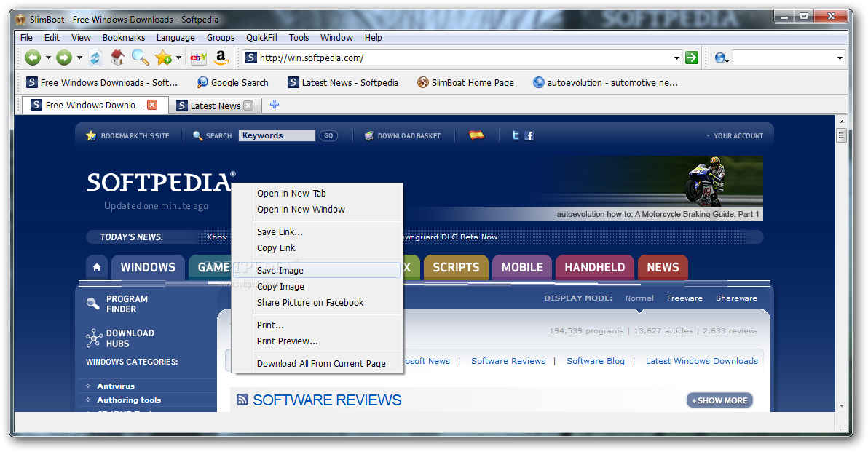Open the File menu
868x452 pixels.
pos(26,38)
